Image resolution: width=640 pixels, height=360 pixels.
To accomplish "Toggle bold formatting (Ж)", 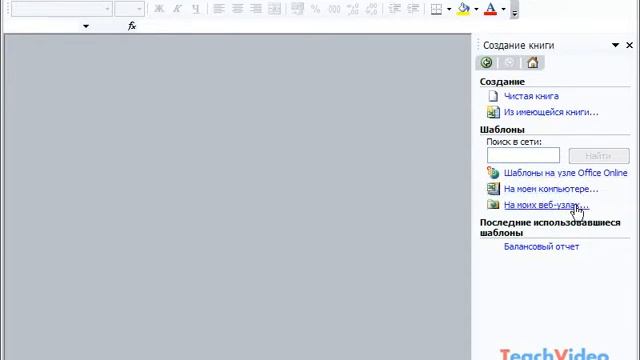I will pyautogui.click(x=159, y=9).
